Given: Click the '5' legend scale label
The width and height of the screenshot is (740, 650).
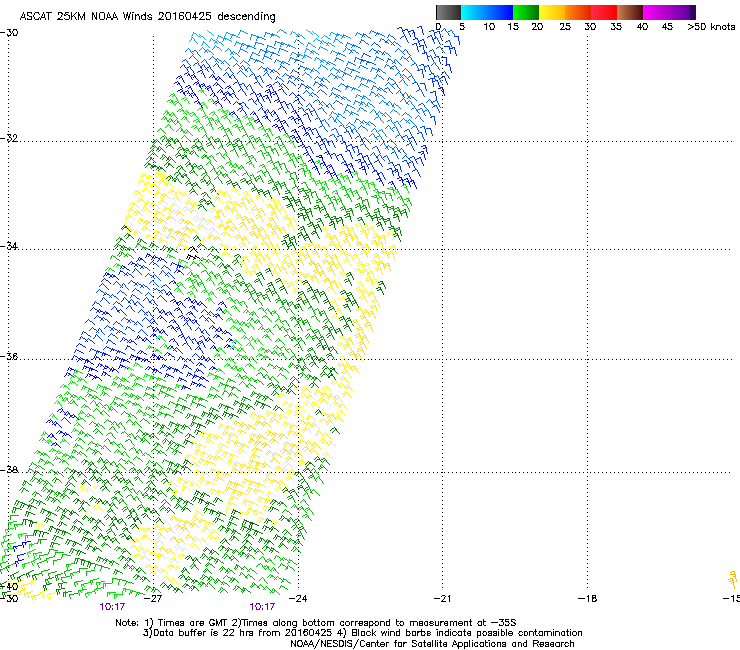Looking at the screenshot, I should pyautogui.click(x=462, y=27).
